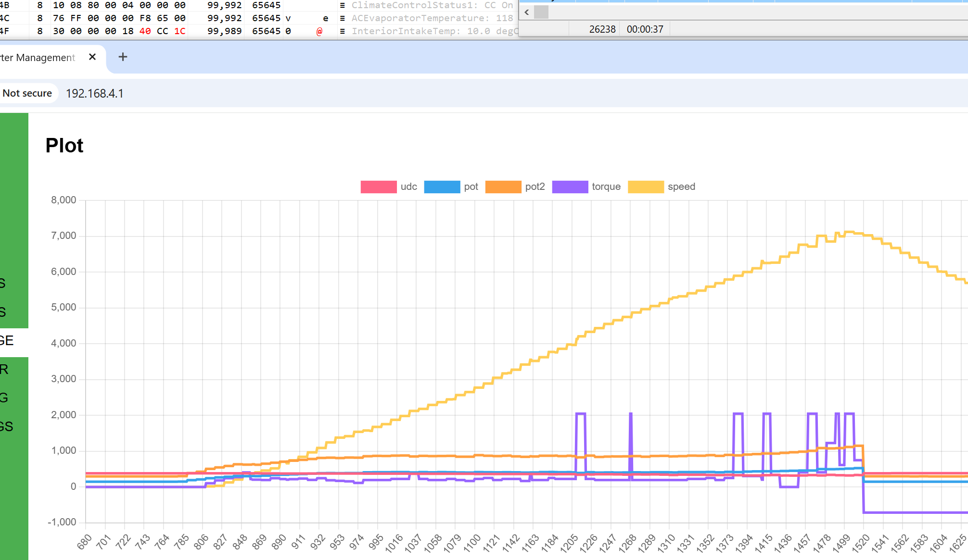
Task: Click the Plot heading
Action: click(64, 146)
